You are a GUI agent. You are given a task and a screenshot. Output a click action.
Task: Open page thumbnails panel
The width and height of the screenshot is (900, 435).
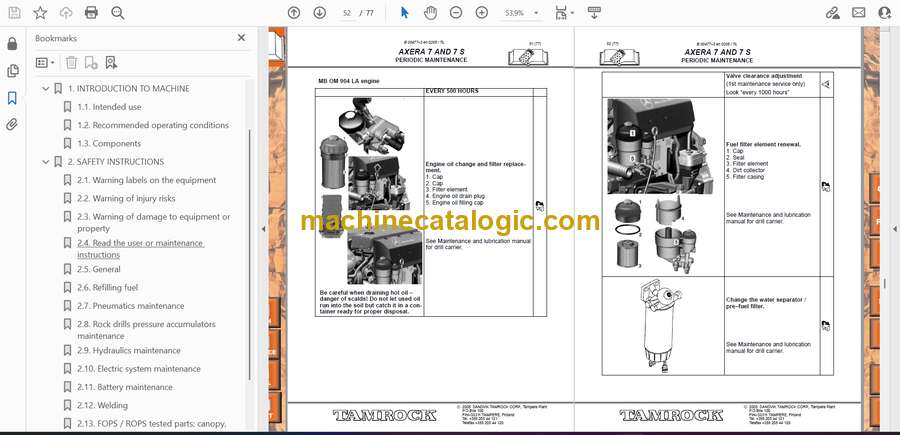[12, 71]
